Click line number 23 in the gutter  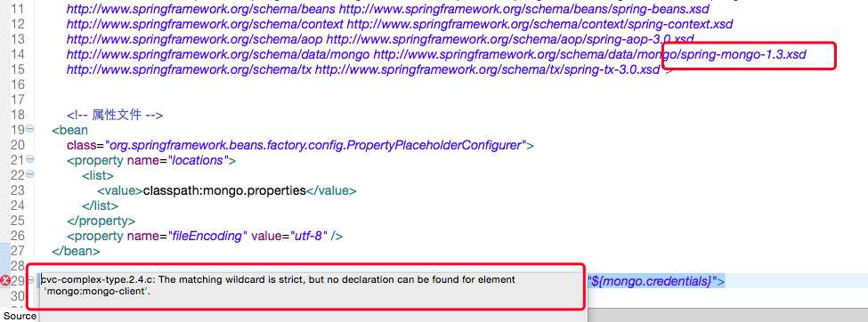click(18, 190)
